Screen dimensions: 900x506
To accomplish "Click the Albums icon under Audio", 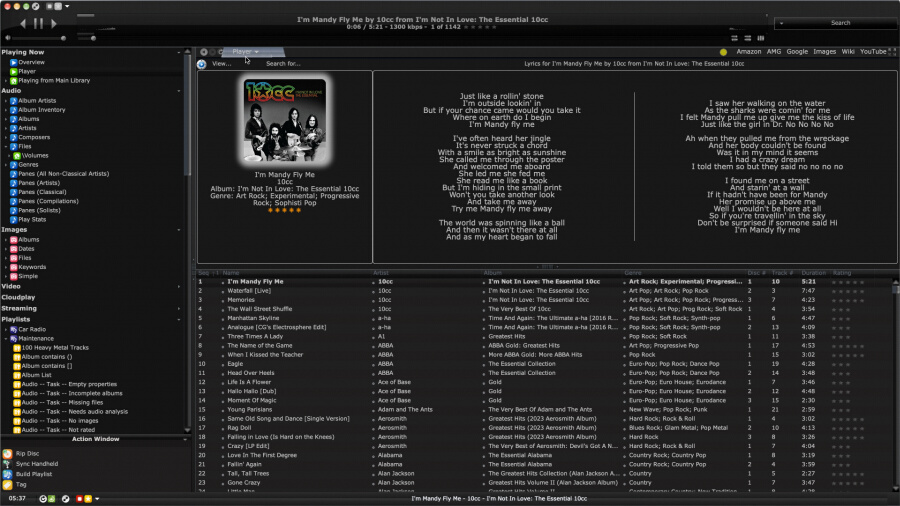I will click(13, 119).
